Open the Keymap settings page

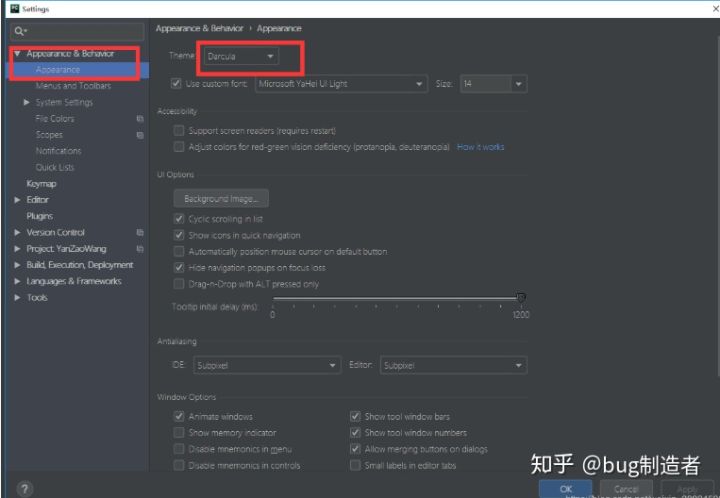coord(41,184)
